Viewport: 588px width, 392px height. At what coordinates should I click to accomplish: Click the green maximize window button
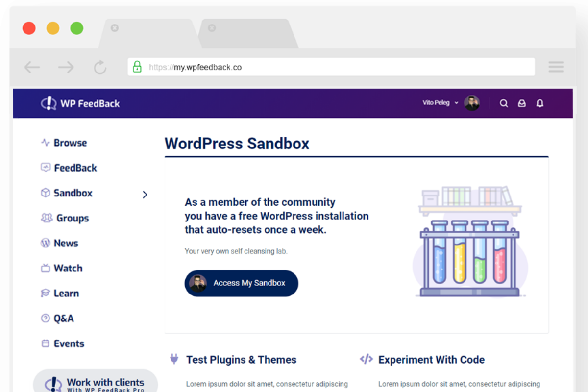point(77,28)
